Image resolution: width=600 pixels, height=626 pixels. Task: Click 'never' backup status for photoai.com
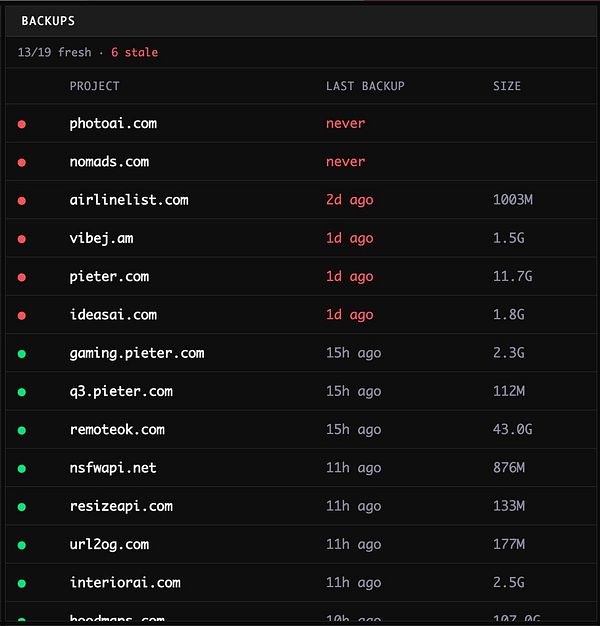[346, 123]
